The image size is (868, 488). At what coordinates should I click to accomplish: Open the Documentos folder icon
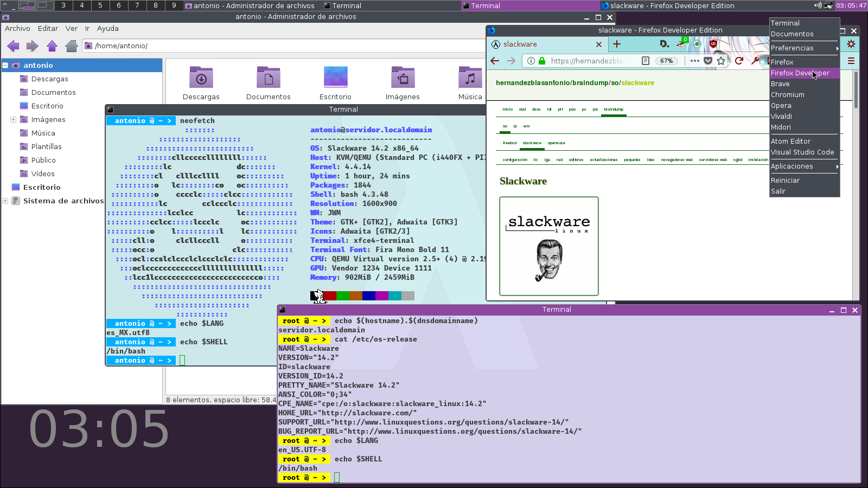(269, 84)
